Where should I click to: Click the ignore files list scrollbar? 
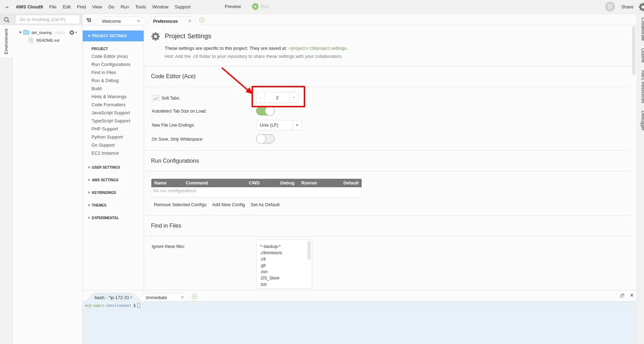point(309,250)
